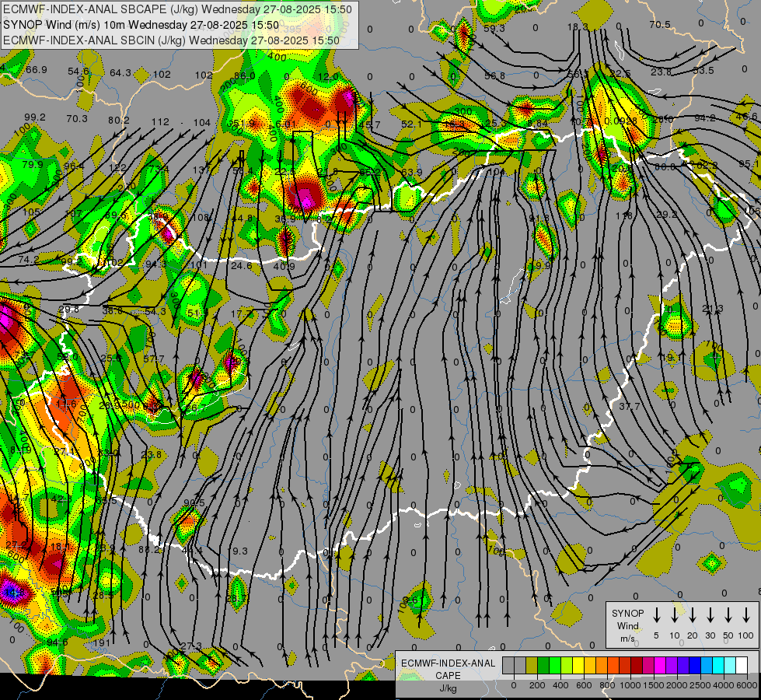Pick the pure blue swatch before 2500
Screen dimensions: 761x700
point(694,666)
